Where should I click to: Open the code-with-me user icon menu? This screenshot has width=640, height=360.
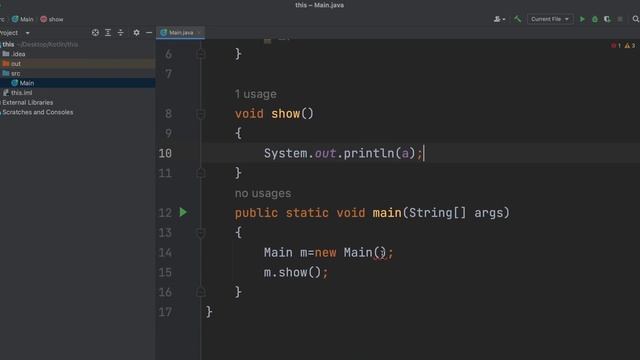click(499, 19)
